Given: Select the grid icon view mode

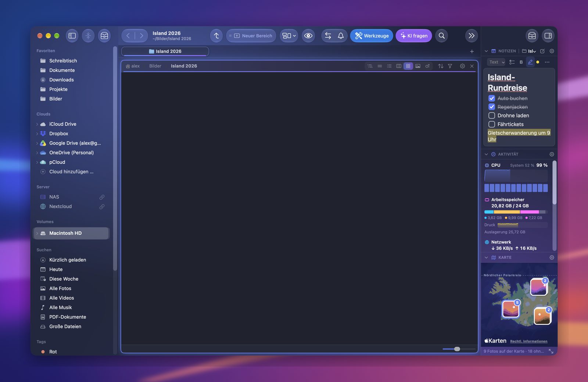Looking at the screenshot, I should [408, 66].
